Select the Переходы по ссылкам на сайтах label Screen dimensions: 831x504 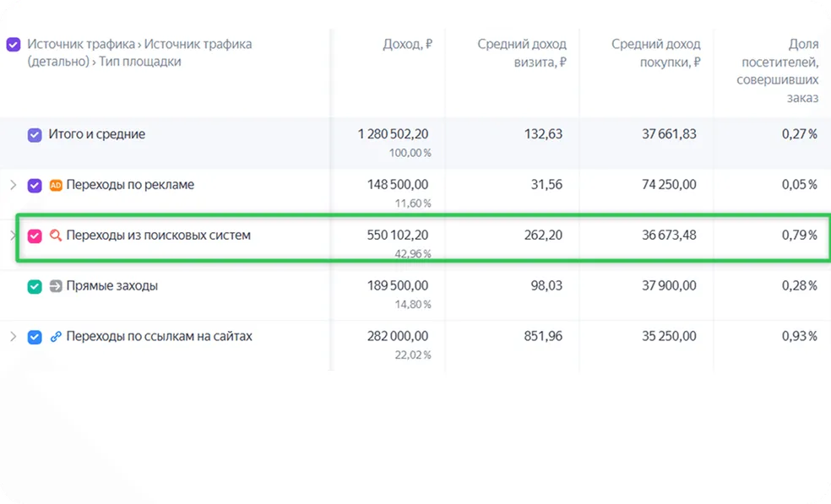(159, 337)
